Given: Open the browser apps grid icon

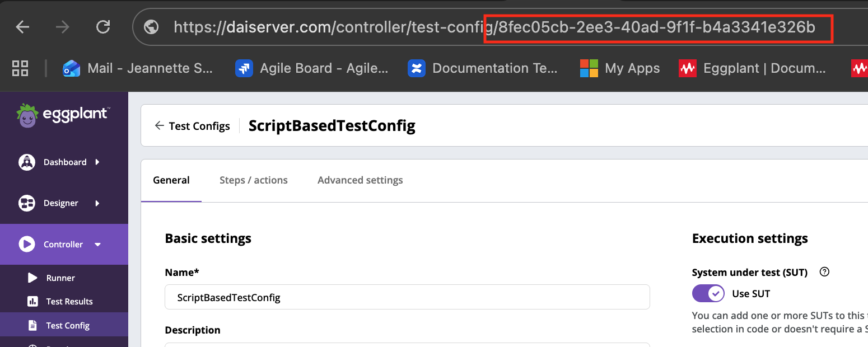Looking at the screenshot, I should [20, 68].
